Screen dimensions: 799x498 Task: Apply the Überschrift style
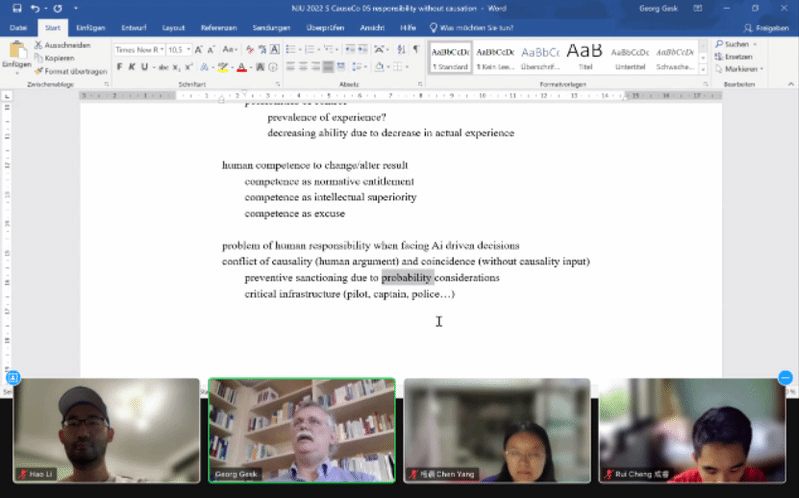point(540,57)
